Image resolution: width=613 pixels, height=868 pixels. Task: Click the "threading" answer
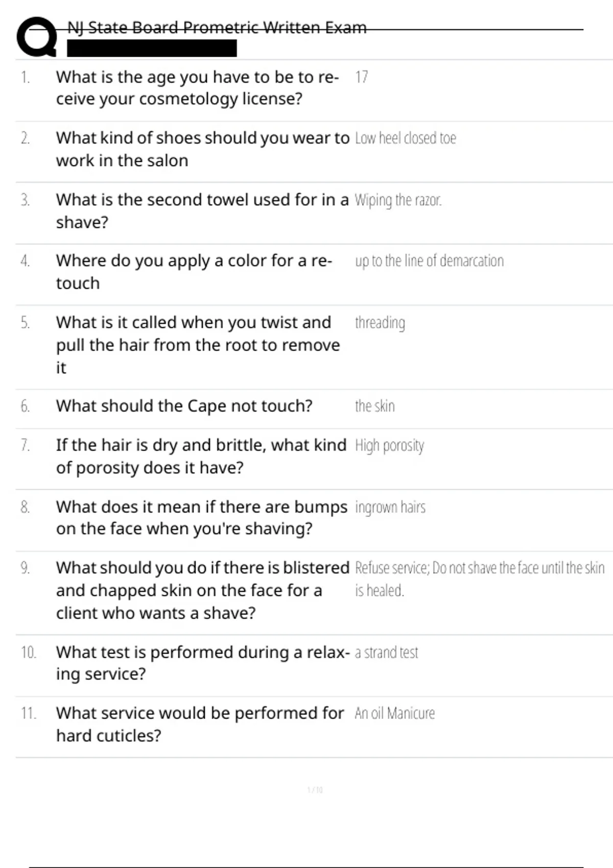380,323
